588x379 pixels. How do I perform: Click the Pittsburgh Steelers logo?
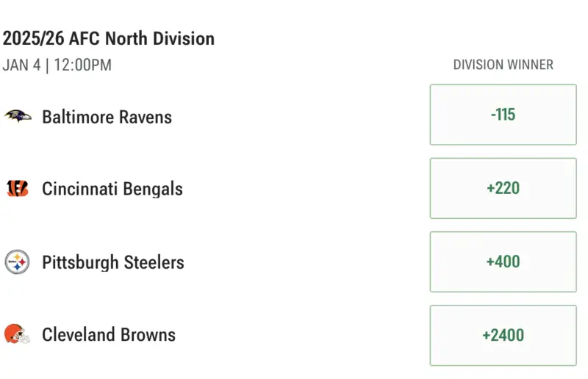pyautogui.click(x=18, y=262)
